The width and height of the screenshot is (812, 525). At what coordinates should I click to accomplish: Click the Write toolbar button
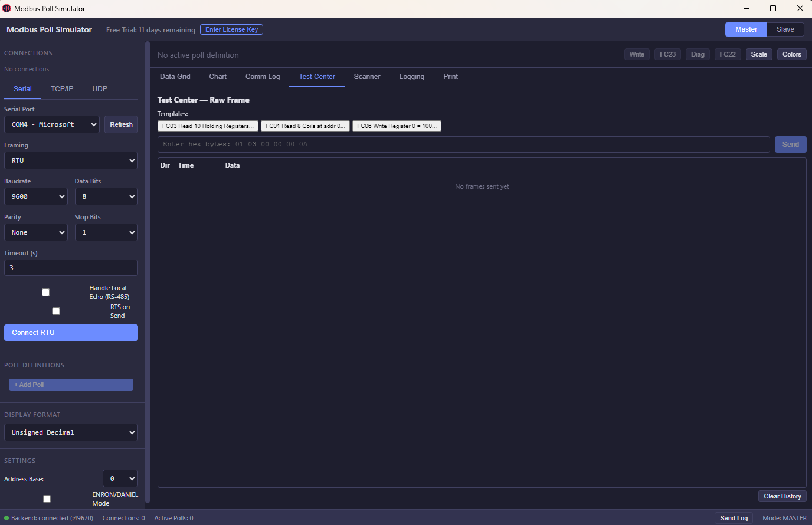(637, 54)
